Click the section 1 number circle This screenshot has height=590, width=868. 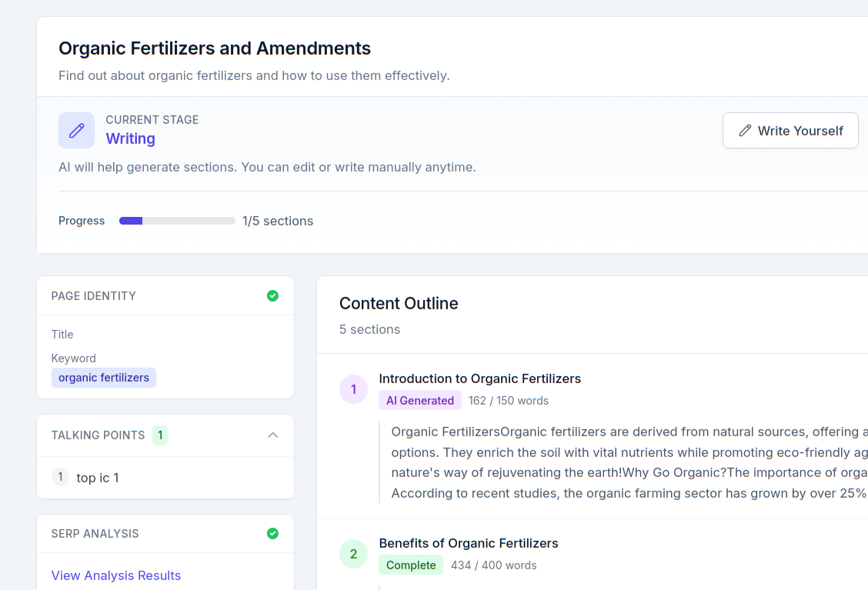353,389
